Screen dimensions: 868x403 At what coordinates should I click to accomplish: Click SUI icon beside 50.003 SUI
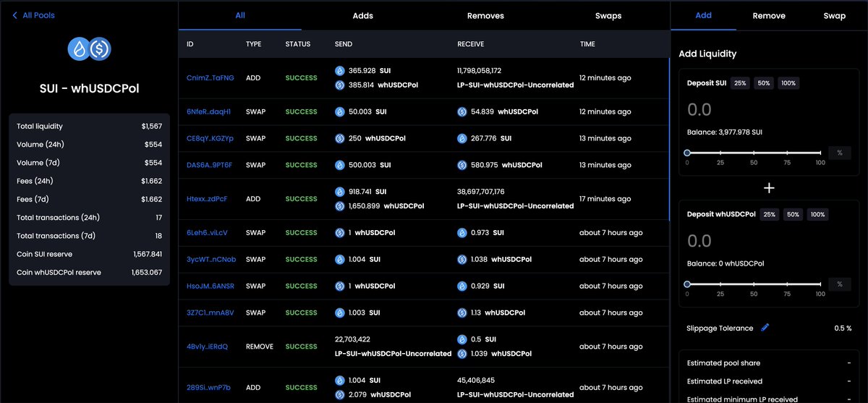tap(340, 111)
